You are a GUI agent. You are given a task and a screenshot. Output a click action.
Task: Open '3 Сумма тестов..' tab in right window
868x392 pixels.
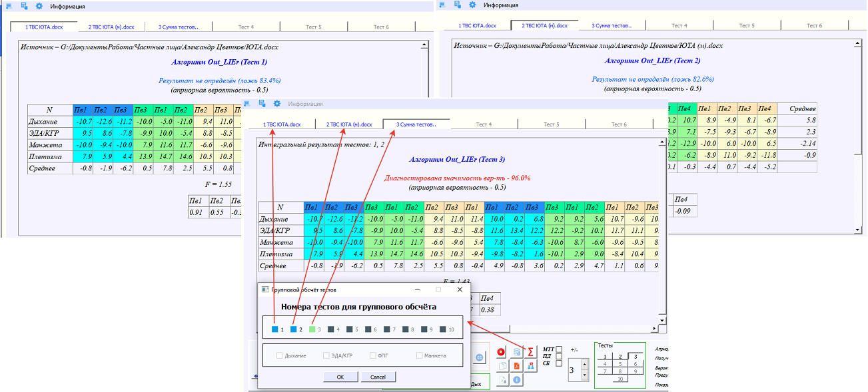point(612,26)
